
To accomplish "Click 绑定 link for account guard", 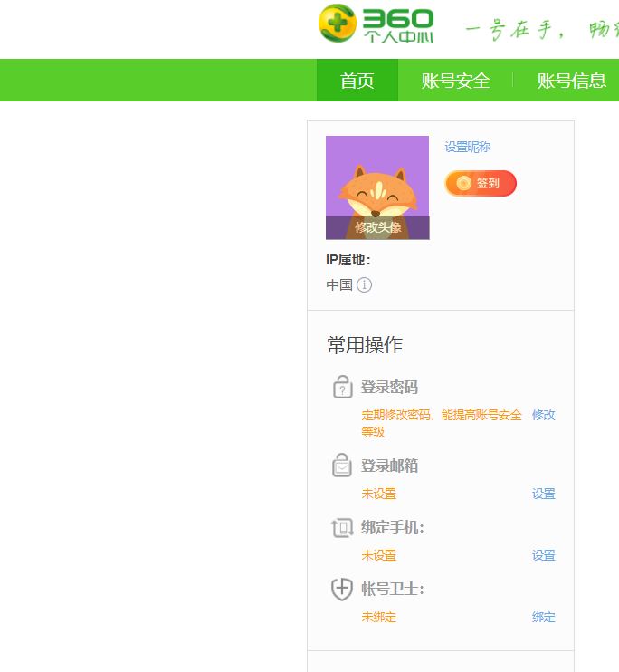I will click(x=543, y=617).
